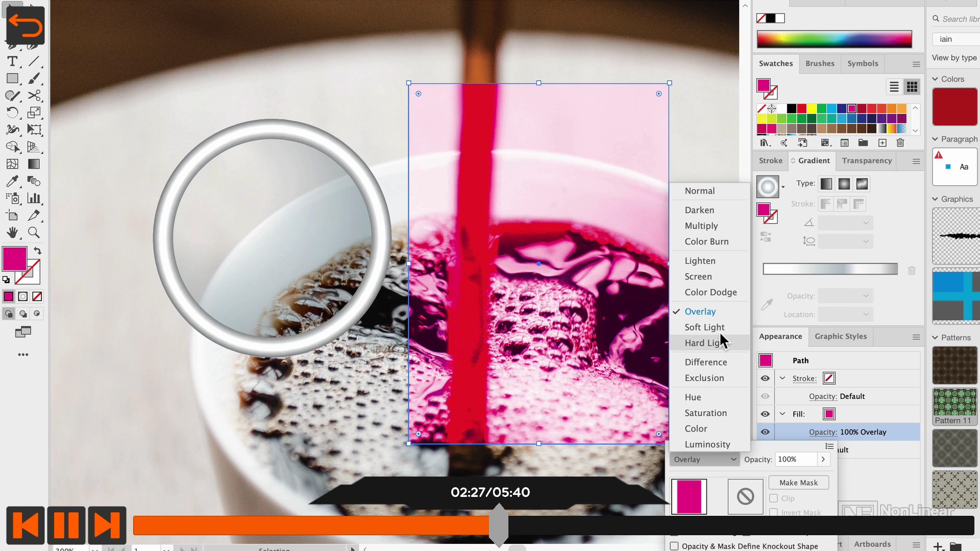Click the Opacity 100% input field
980x551 pixels.
pos(795,460)
